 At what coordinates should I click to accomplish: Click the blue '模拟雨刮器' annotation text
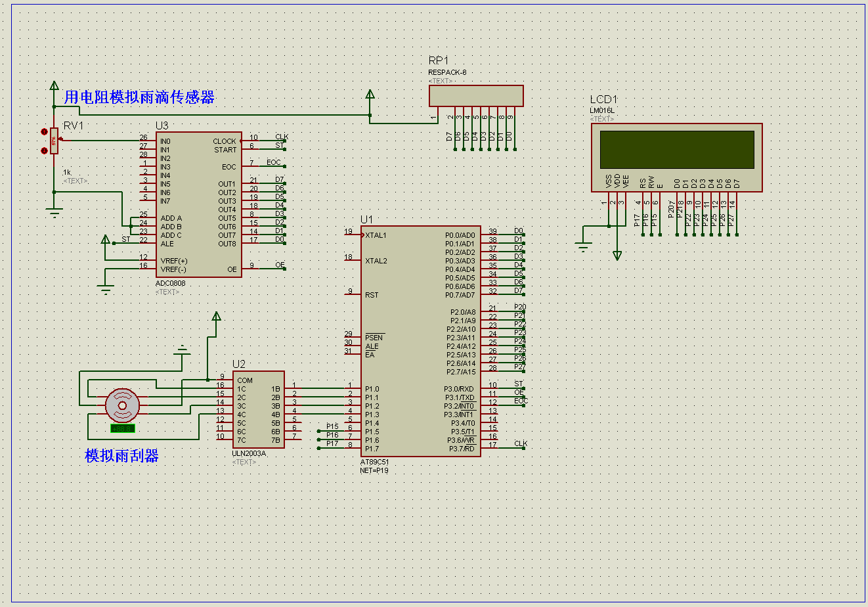(122, 455)
